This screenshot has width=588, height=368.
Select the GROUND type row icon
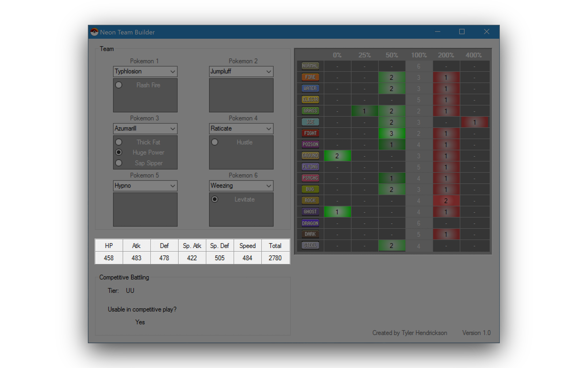click(x=311, y=155)
